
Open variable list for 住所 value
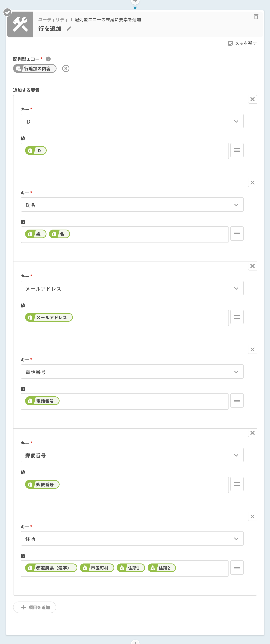click(x=237, y=567)
